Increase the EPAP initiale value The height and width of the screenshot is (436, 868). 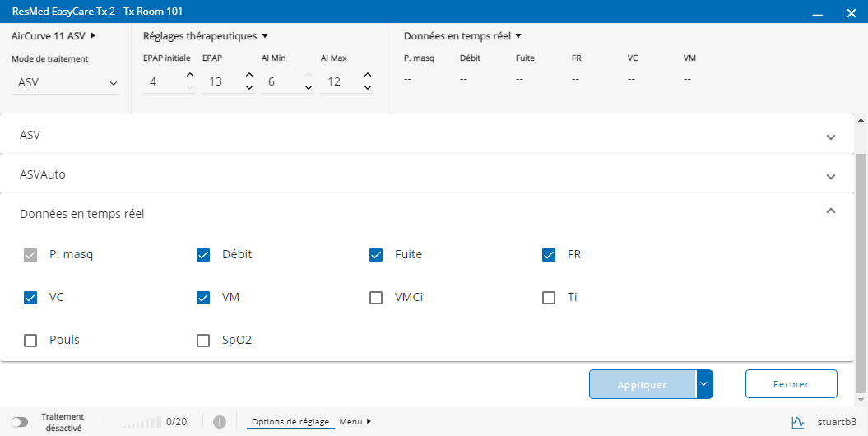pyautogui.click(x=190, y=75)
